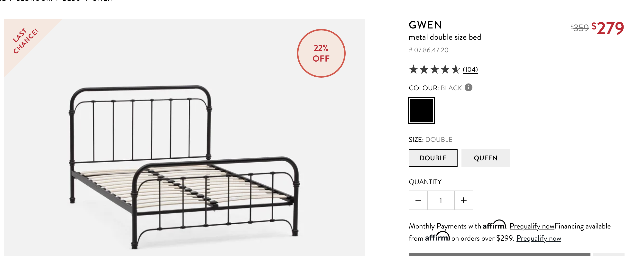
Task: Click the red $279 sale price
Action: pos(608,28)
